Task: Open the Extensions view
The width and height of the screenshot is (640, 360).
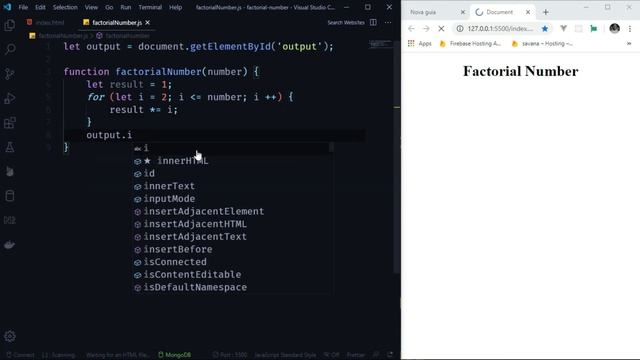Action: pos(10,123)
